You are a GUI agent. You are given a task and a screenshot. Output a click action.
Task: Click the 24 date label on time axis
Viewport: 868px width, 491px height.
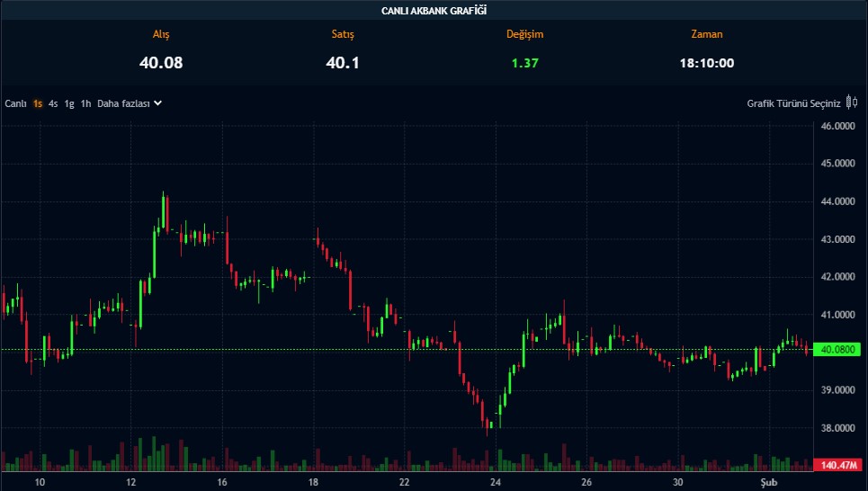496,482
